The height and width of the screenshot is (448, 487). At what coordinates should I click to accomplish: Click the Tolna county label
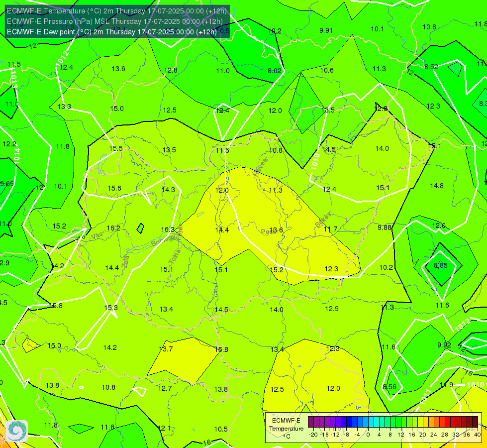[x=174, y=256]
